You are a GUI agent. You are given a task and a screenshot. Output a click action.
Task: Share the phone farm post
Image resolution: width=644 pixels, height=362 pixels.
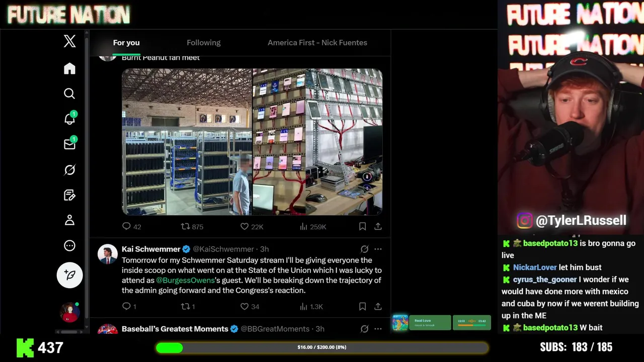(378, 227)
